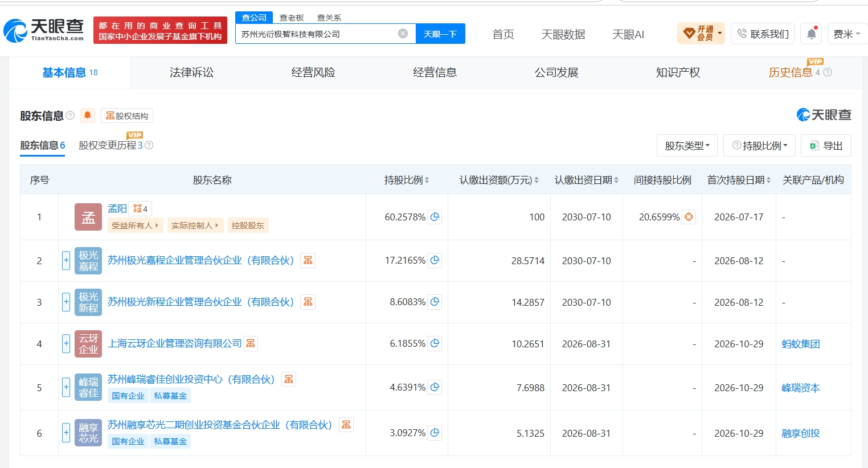This screenshot has height=468, width=868.
Task: Open equity structure icon for 苏州融享芯光二期
Action: (x=346, y=425)
